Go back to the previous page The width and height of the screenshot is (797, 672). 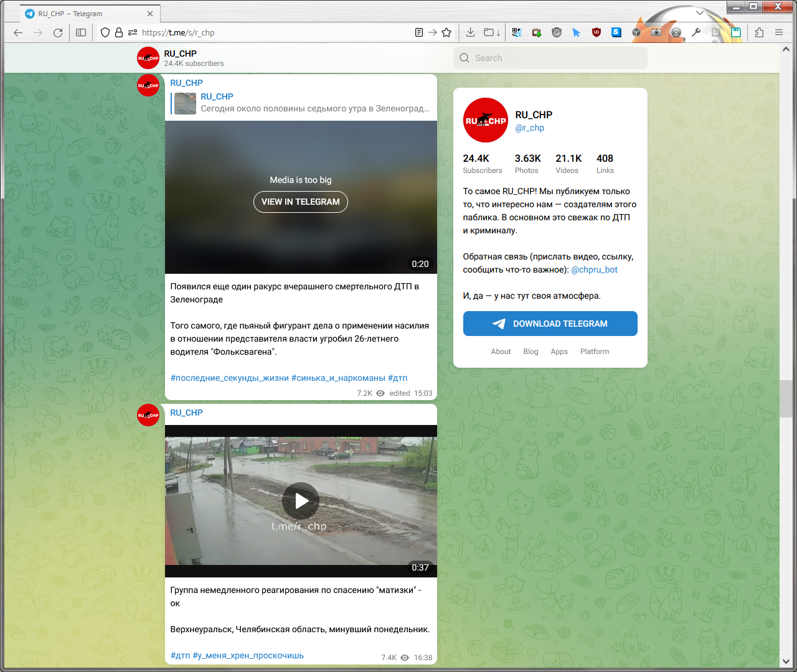point(18,32)
